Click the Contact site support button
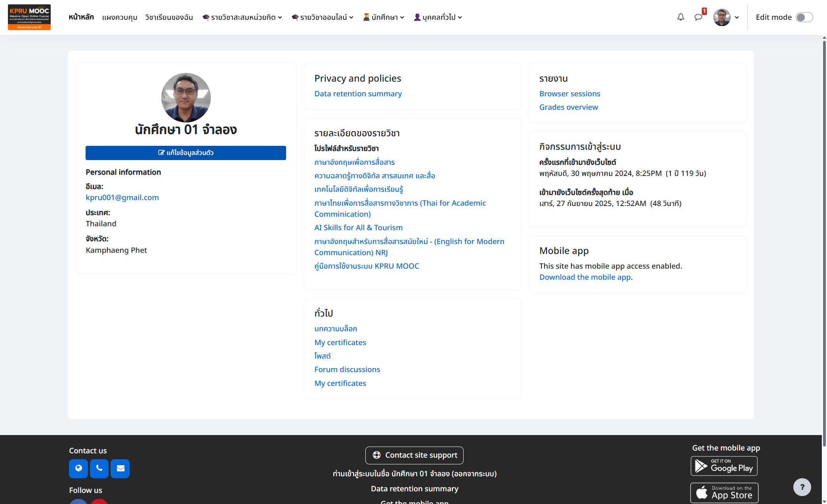This screenshot has height=504, width=827. [x=414, y=455]
